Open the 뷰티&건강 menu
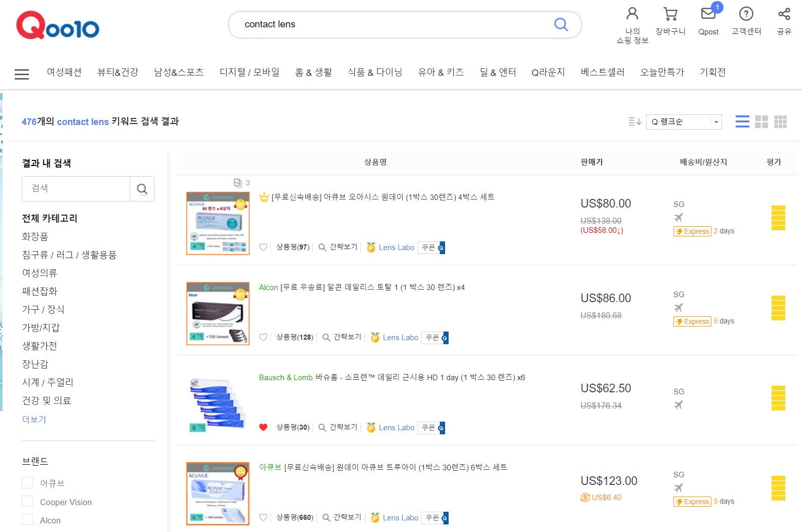 [x=118, y=72]
